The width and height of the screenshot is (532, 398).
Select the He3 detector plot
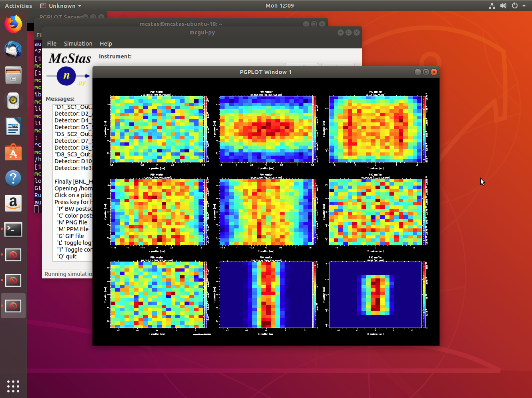pyautogui.click(x=375, y=295)
